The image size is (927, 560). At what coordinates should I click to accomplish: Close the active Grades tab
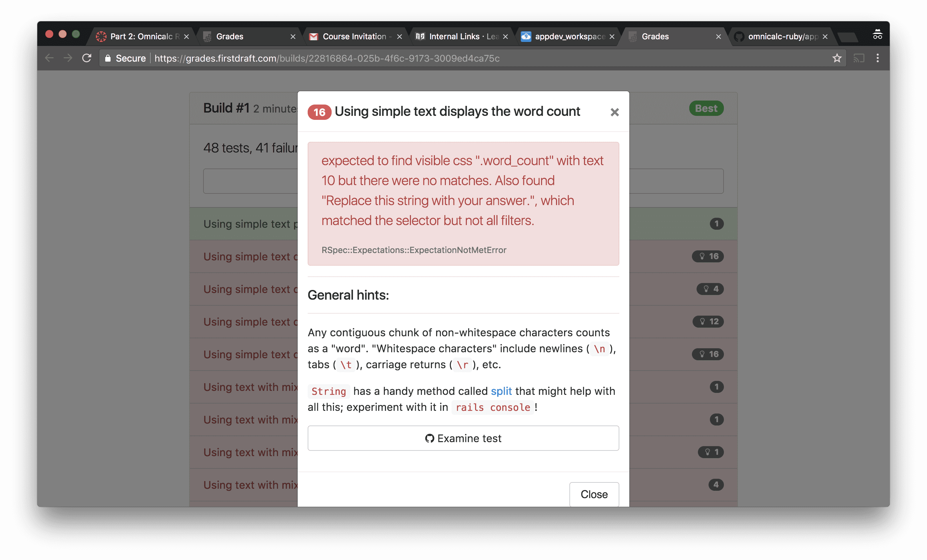(719, 37)
